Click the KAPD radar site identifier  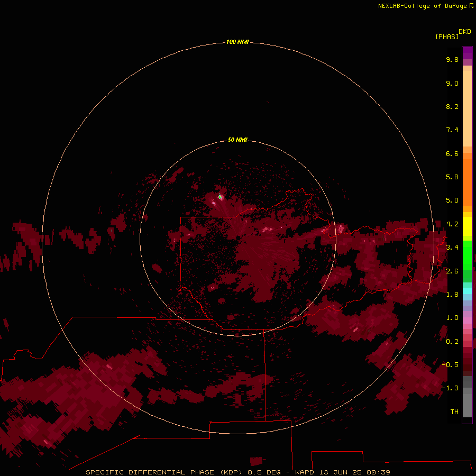[305, 472]
